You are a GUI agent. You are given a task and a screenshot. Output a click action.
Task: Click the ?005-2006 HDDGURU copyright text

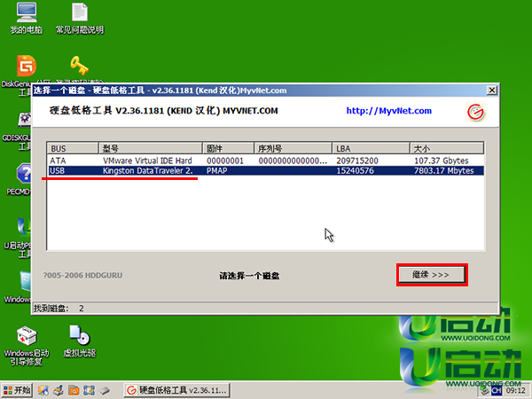point(82,276)
